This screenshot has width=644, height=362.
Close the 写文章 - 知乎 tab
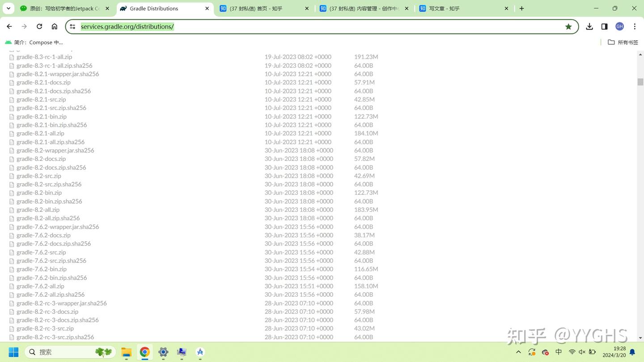pos(506,8)
